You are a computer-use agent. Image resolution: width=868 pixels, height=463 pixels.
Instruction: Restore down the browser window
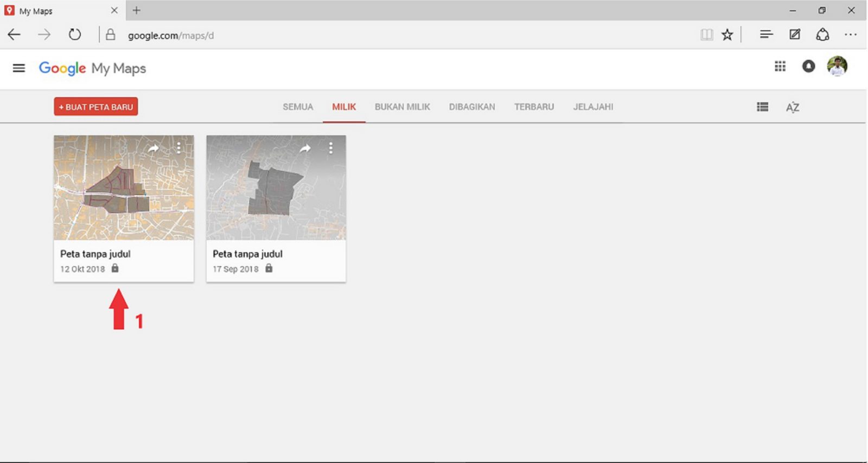click(822, 10)
